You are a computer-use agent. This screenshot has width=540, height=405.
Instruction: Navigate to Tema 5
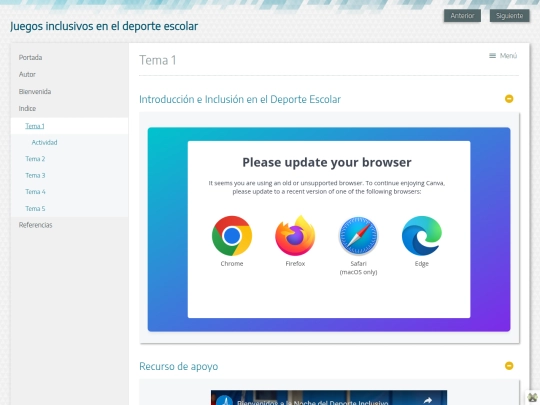coord(35,209)
